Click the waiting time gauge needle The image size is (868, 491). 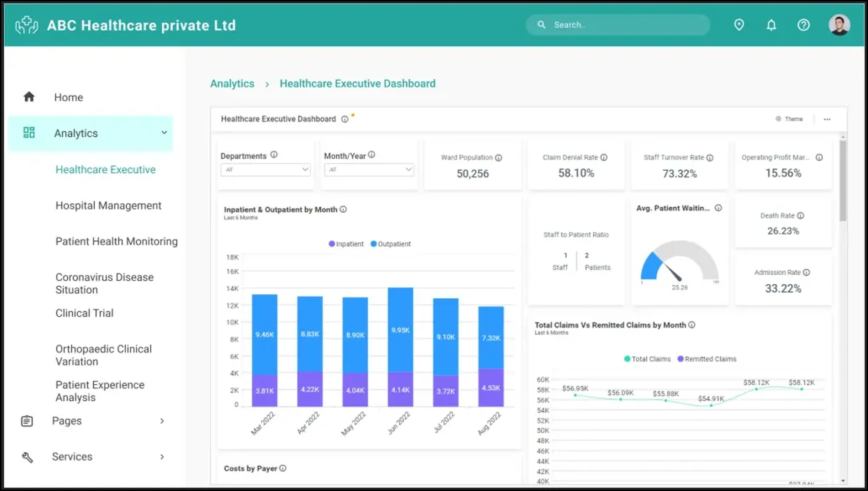(x=673, y=272)
